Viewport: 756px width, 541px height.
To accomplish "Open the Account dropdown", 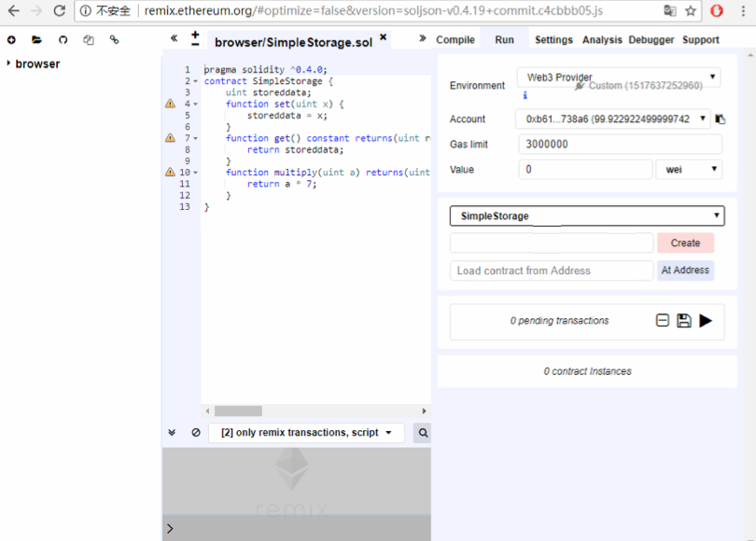I will (x=613, y=119).
